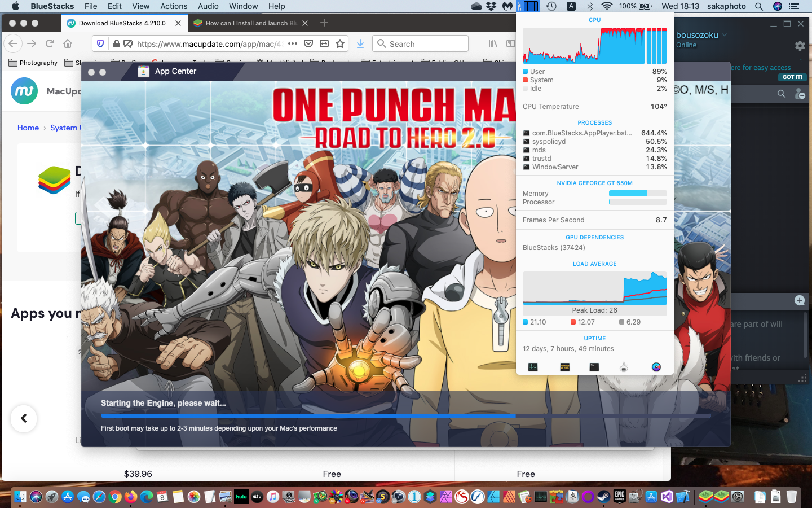Click NVIDIA GPU Memory usage bar

coord(638,194)
